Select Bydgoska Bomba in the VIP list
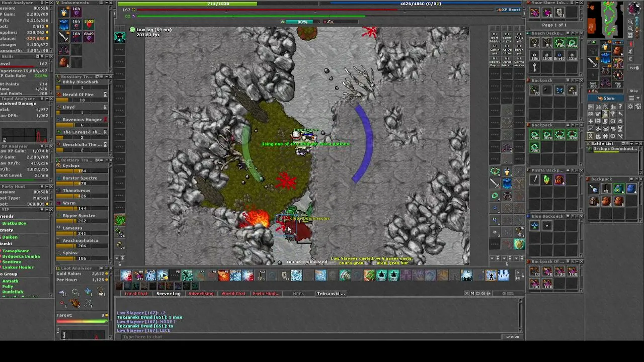 [x=21, y=256]
